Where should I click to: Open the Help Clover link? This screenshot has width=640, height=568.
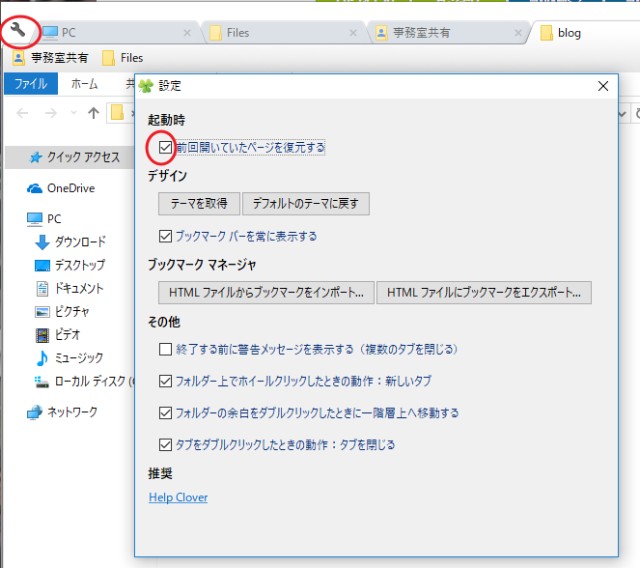[x=178, y=498]
